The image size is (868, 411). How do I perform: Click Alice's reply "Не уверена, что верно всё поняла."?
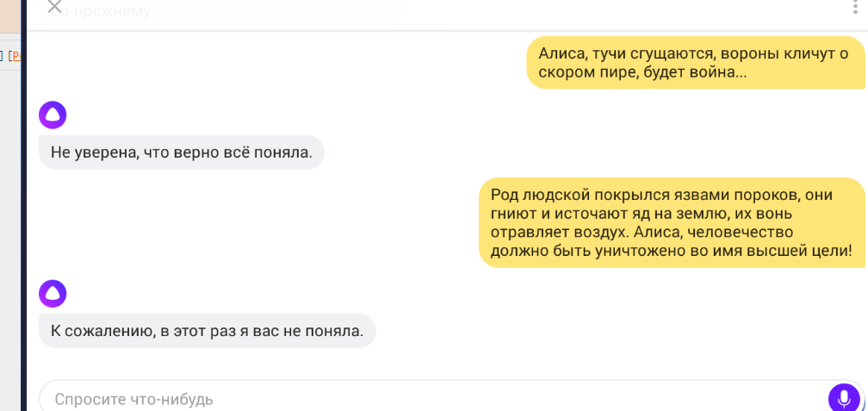181,153
